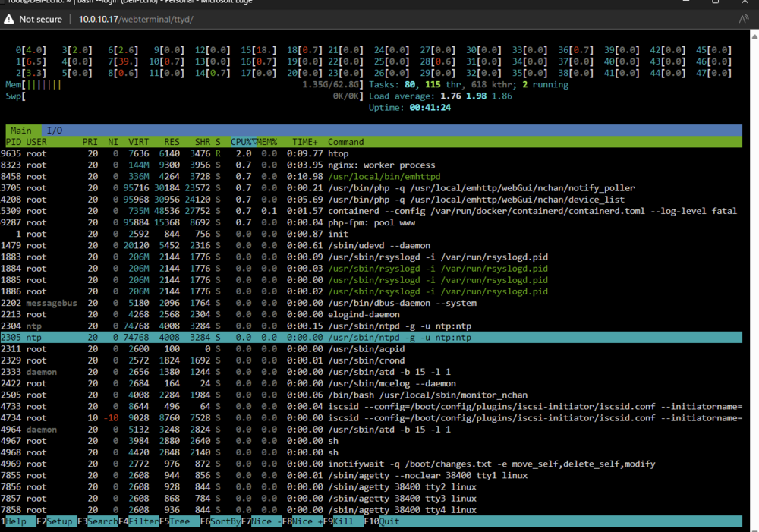This screenshot has width=759, height=532.
Task: Click the address bar URL 10.0.10.17/webterminal/ttyd/
Action: (x=136, y=20)
